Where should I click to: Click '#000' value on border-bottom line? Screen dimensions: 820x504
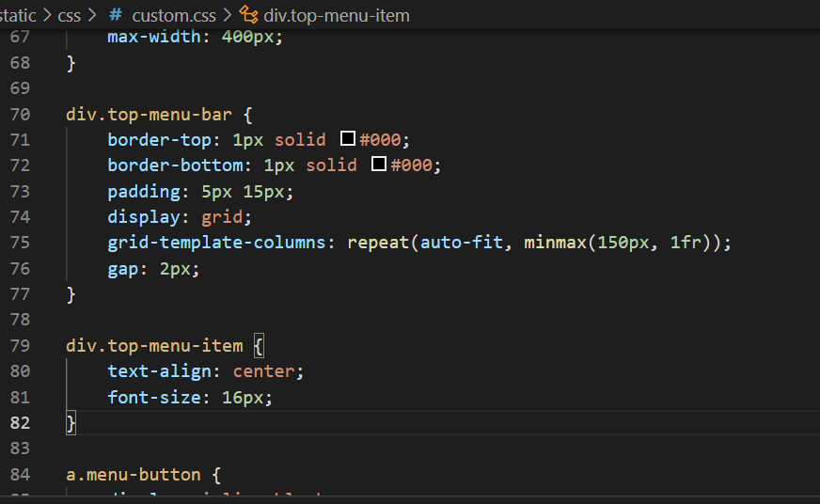412,165
